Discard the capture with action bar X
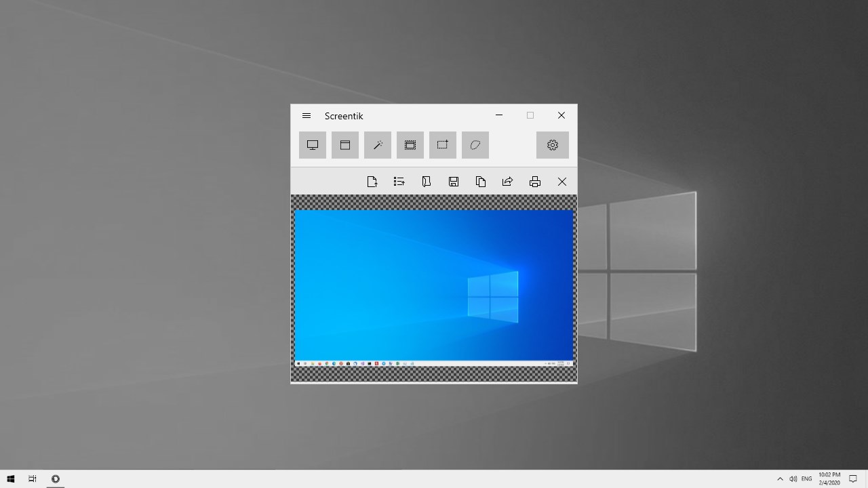 562,182
